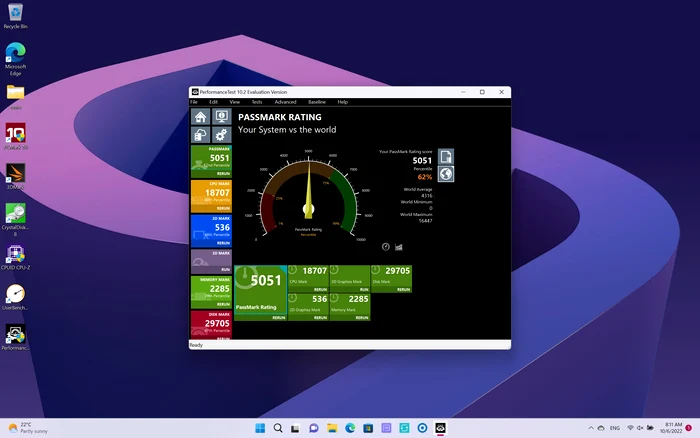Open File Explorer from the taskbar

[332, 428]
